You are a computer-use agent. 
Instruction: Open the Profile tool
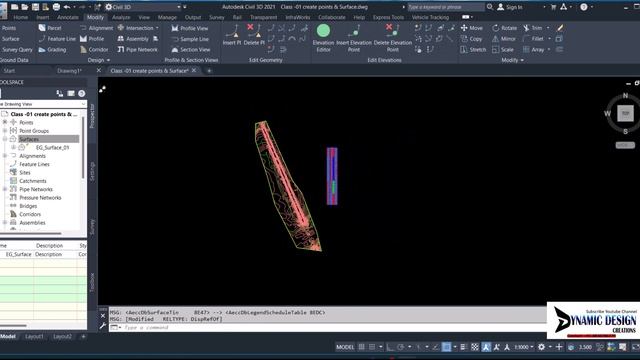pyautogui.click(x=92, y=39)
